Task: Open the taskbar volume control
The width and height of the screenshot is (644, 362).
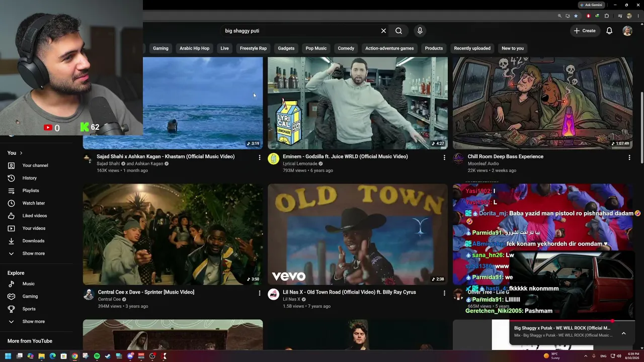Action: click(618, 356)
